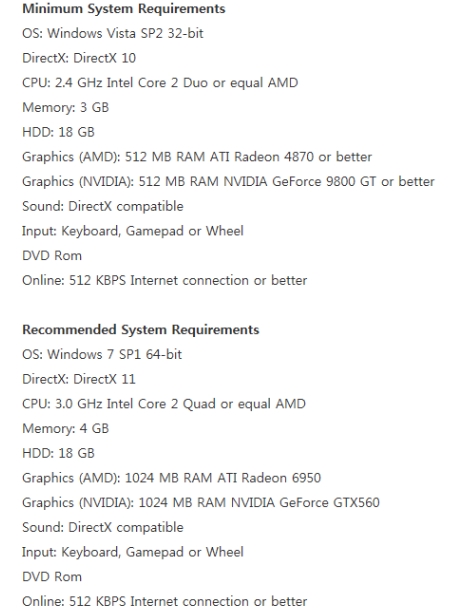The height and width of the screenshot is (609, 452).
Task: Click the second DVD Rom line
Action: pos(52,577)
